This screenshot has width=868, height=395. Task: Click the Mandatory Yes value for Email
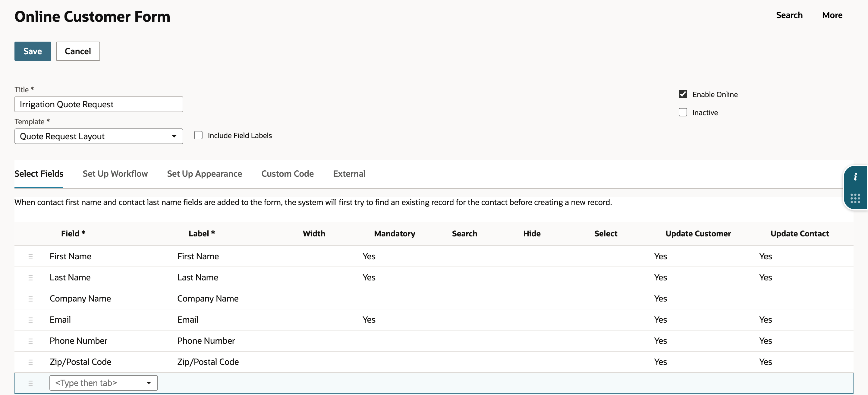click(x=369, y=320)
